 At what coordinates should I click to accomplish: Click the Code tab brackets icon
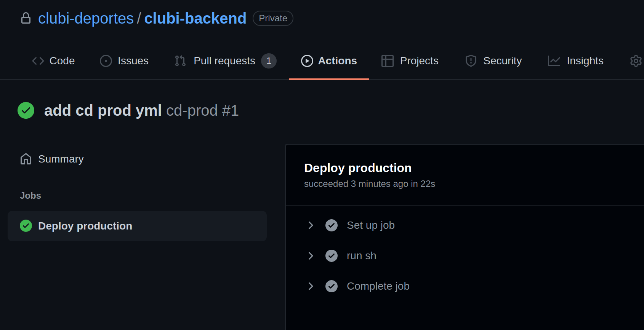(38, 61)
